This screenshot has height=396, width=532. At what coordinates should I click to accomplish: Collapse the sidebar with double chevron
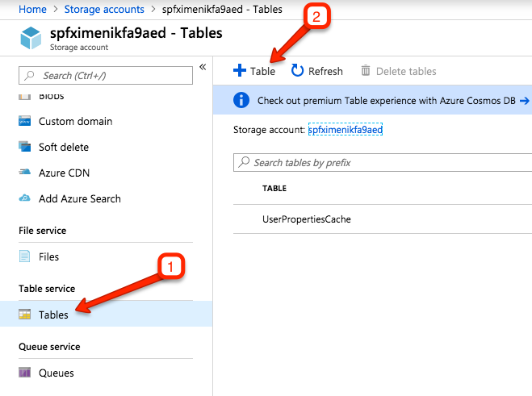tap(202, 67)
